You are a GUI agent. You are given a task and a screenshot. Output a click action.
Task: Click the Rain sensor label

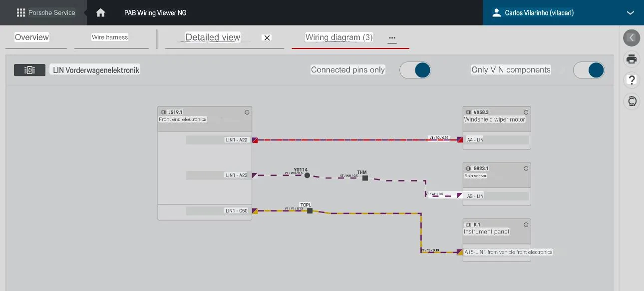(x=475, y=175)
